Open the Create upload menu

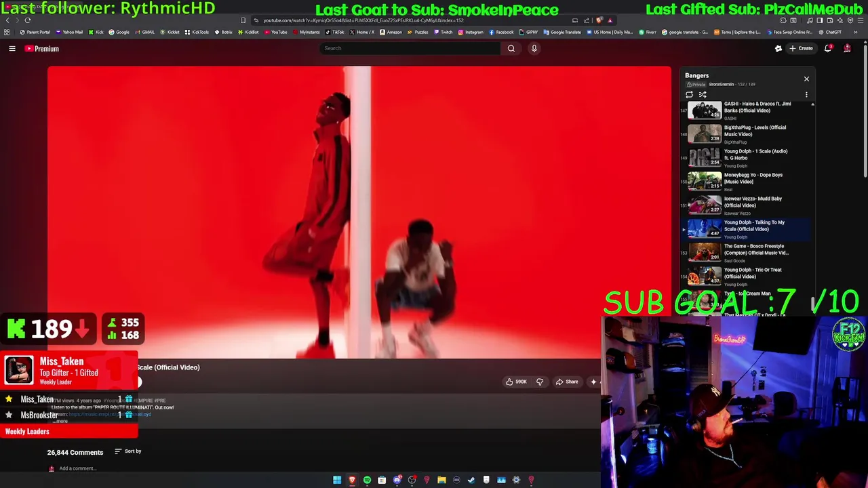click(x=801, y=48)
